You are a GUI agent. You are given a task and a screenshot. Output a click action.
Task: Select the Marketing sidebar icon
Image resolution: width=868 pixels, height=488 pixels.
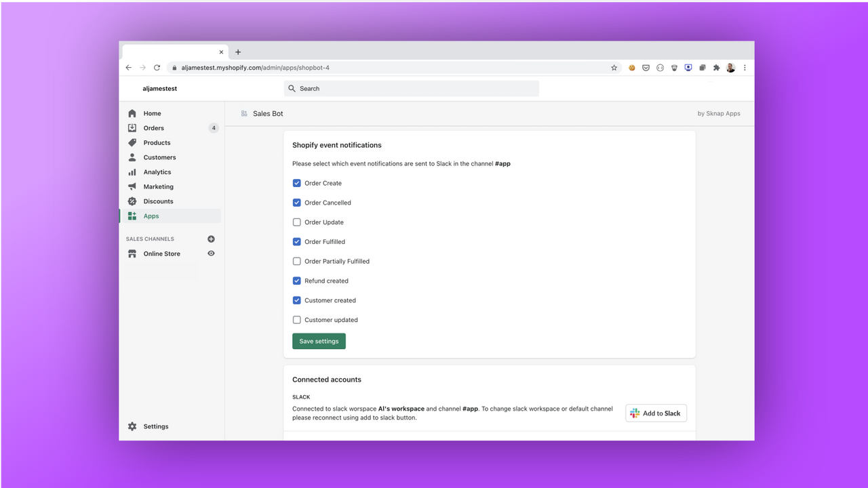pos(132,186)
